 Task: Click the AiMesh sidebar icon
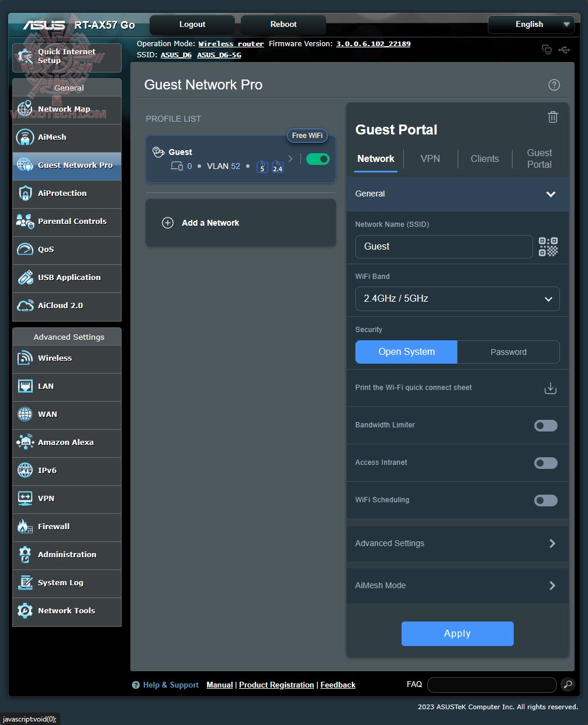click(x=25, y=137)
